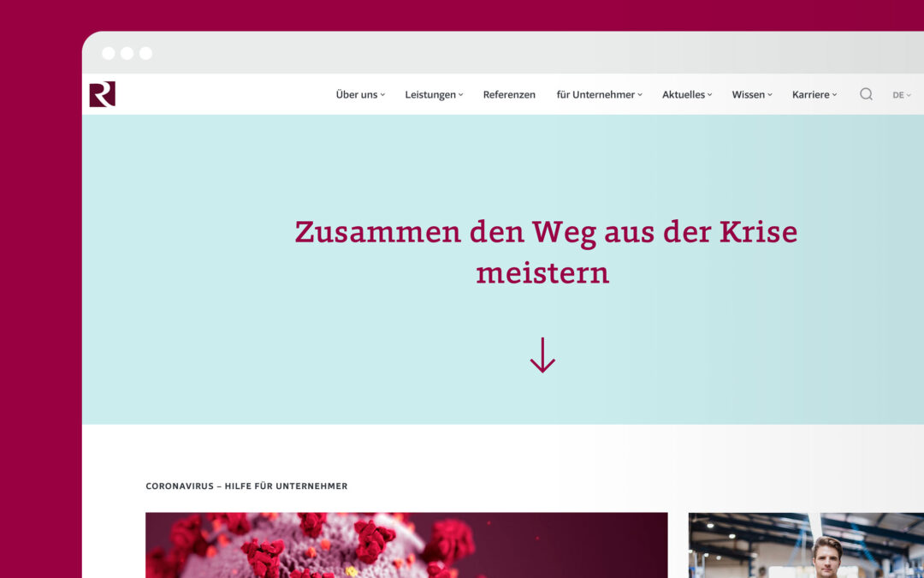Open the Über uns menu

coord(360,94)
